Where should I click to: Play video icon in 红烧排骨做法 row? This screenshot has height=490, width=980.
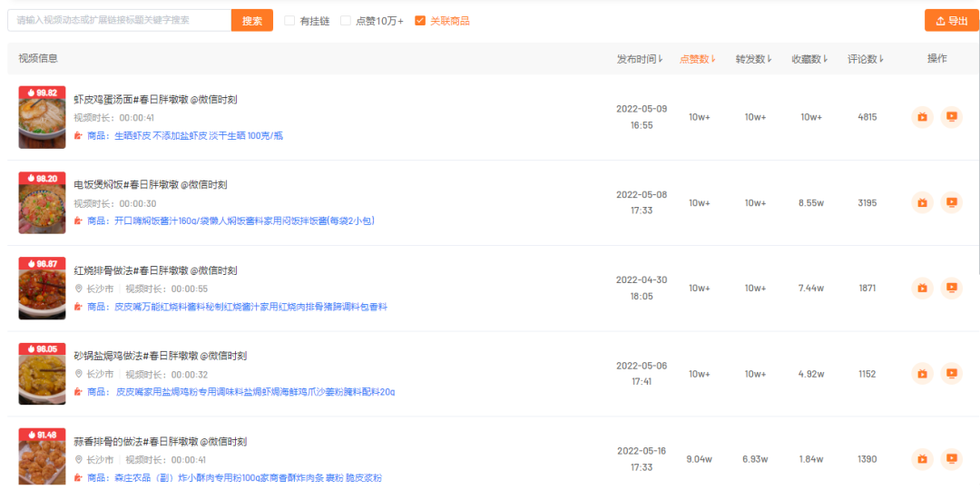tap(952, 289)
